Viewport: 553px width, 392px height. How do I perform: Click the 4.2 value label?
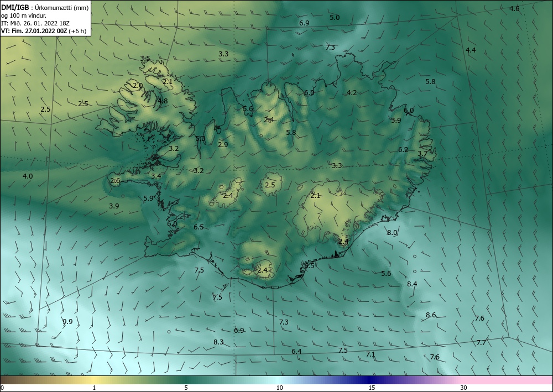click(352, 93)
